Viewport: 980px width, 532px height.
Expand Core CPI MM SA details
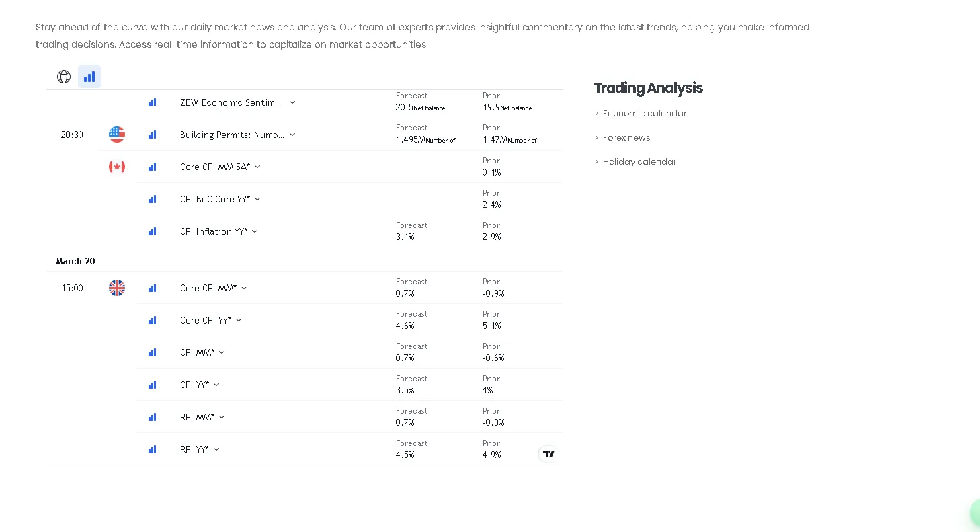[x=257, y=167]
